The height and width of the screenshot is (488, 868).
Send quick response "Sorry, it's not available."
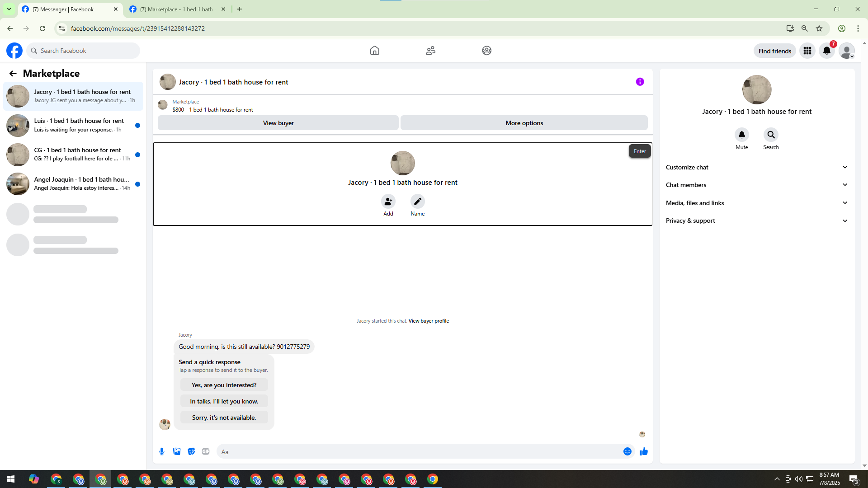[224, 418]
